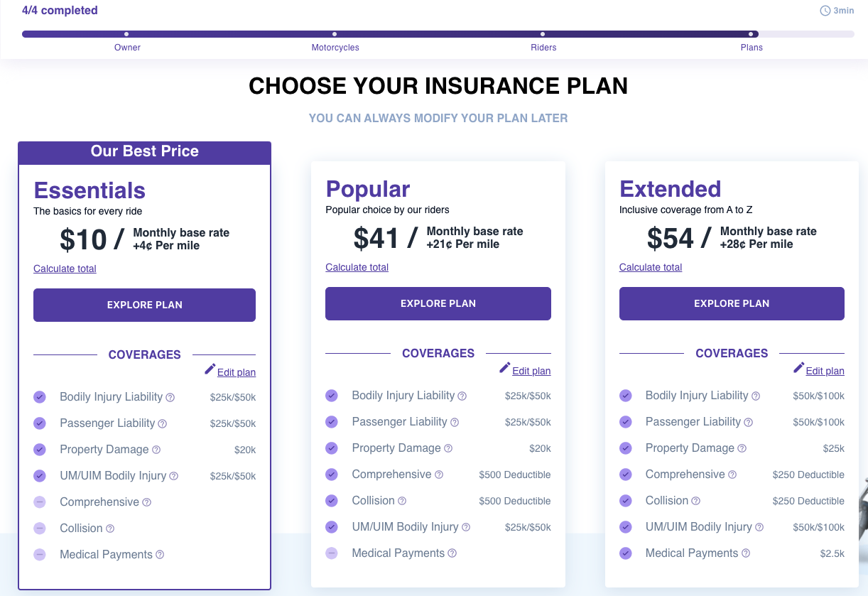Toggle Medical Payments checkbox in Popular plan
Image resolution: width=868 pixels, height=596 pixels.
point(332,553)
